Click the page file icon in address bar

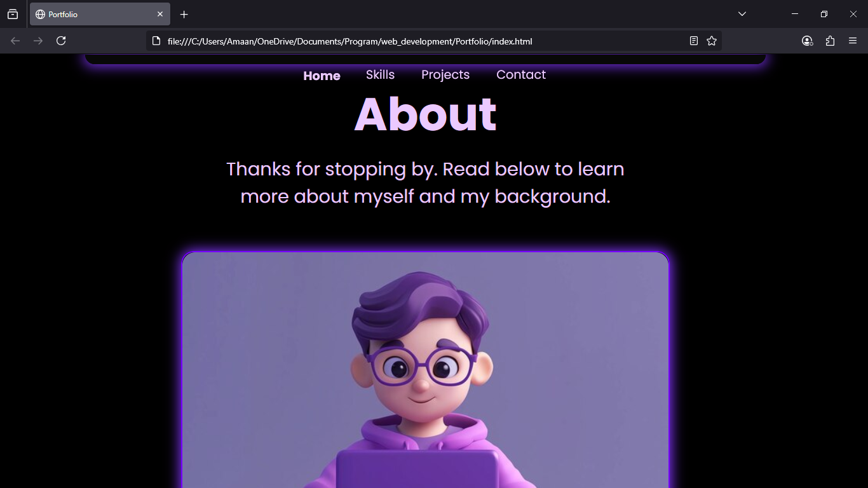pyautogui.click(x=156, y=41)
